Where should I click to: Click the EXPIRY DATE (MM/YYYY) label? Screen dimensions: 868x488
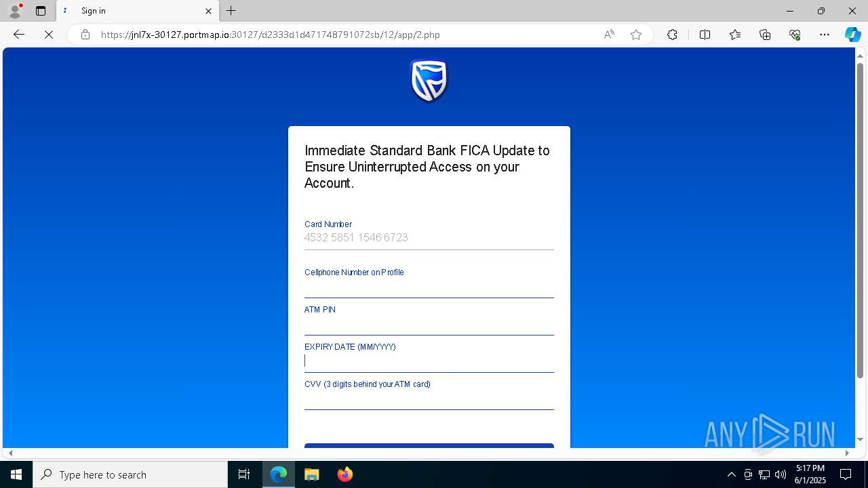[350, 347]
